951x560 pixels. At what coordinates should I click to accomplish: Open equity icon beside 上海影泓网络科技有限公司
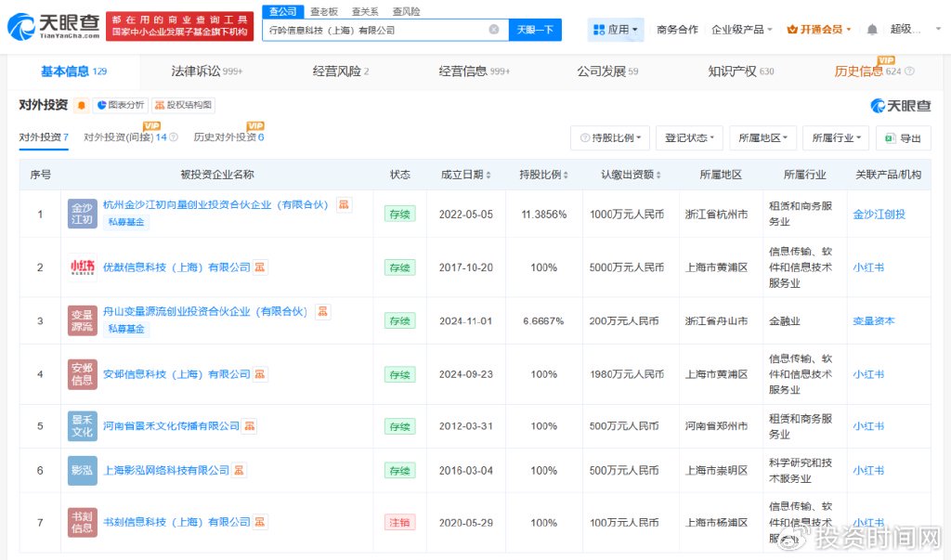(240, 471)
